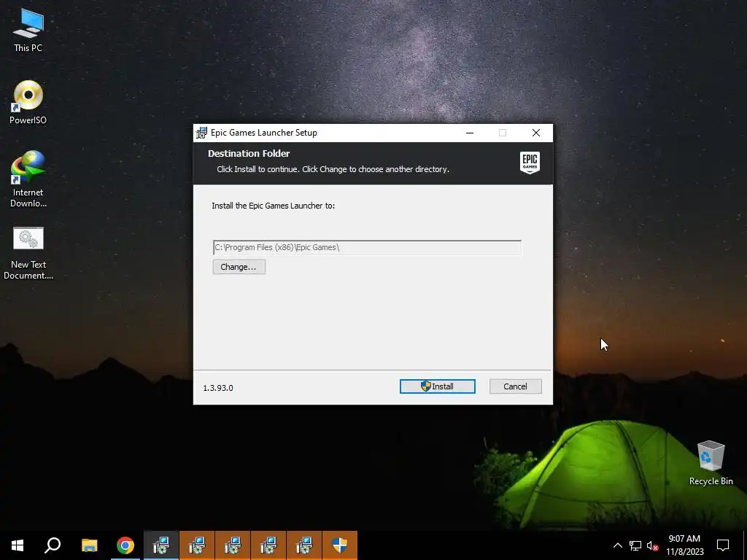Select the PowerISO desktop shortcut
The height and width of the screenshot is (560, 747).
28,102
